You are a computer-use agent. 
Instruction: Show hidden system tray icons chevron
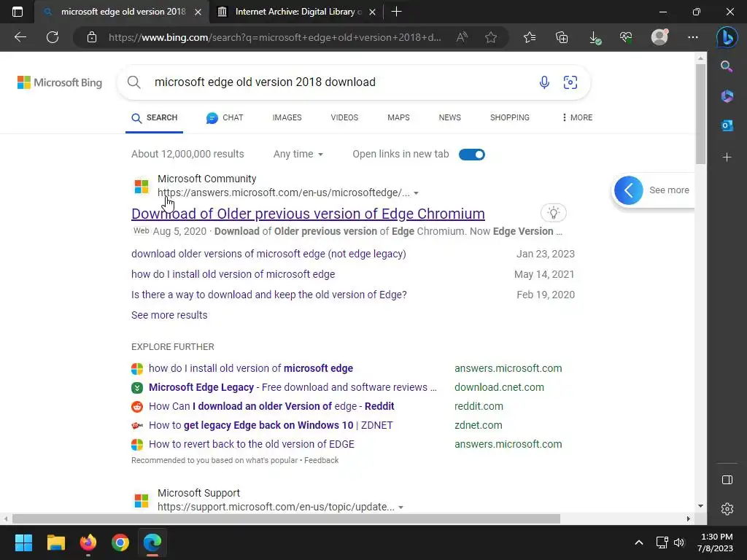(639, 542)
